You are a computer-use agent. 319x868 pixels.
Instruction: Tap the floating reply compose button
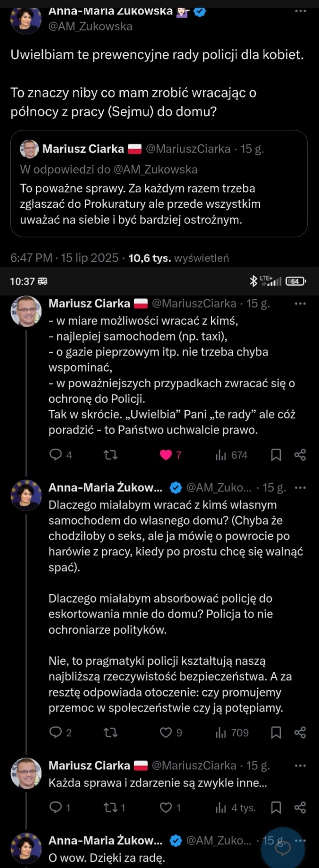click(x=283, y=848)
